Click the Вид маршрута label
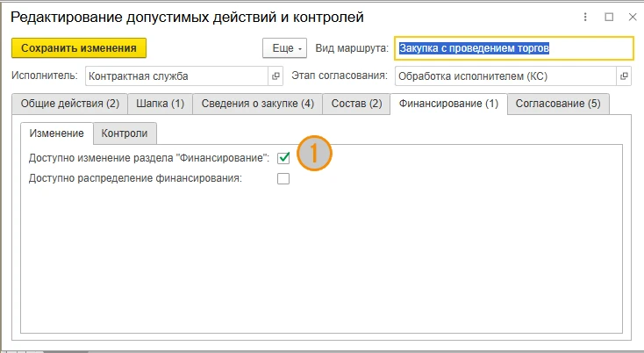 [352, 48]
